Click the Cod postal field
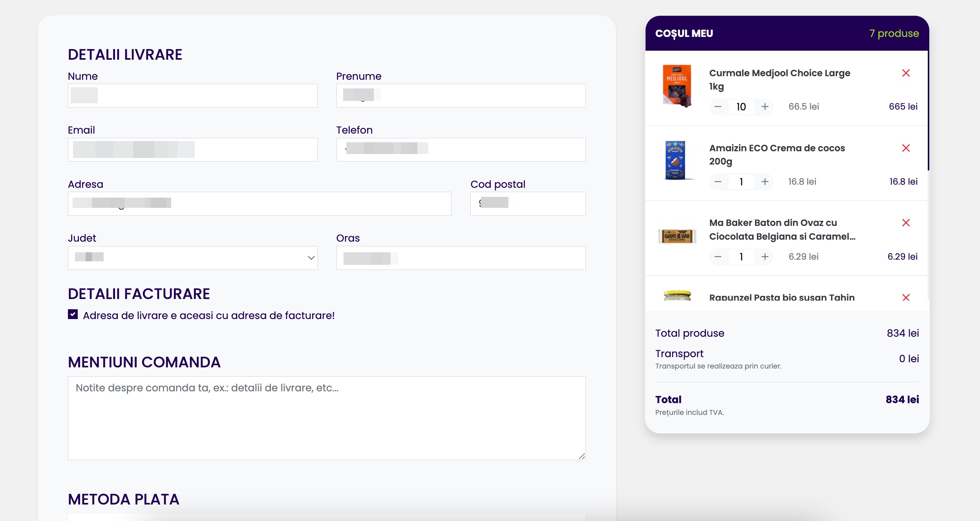Viewport: 980px width, 521px height. click(527, 204)
